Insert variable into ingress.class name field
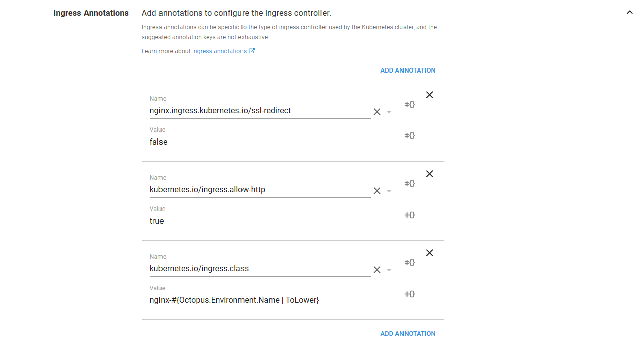Screen dimensions: 644x350 (x=410, y=263)
